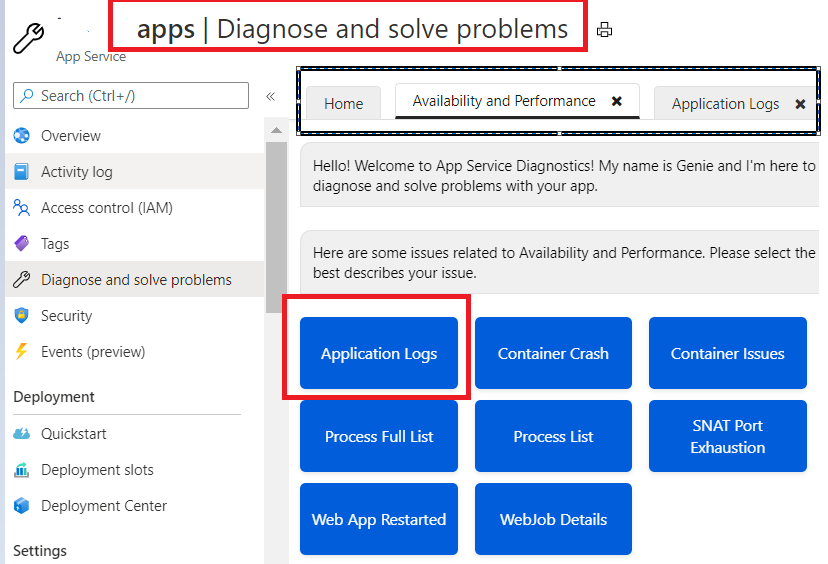Image resolution: width=828 pixels, height=564 pixels.
Task: Open the Overview menu item
Action: (135, 136)
